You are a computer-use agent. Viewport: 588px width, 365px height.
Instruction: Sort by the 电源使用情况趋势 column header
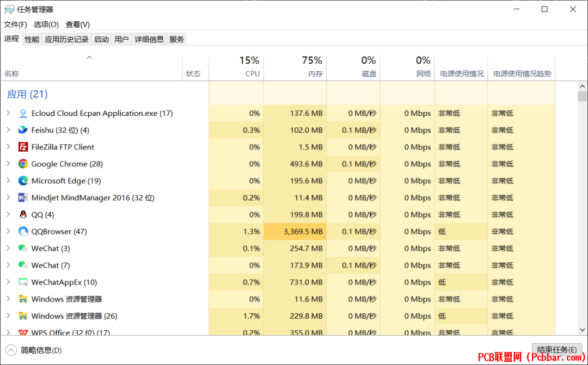point(522,67)
